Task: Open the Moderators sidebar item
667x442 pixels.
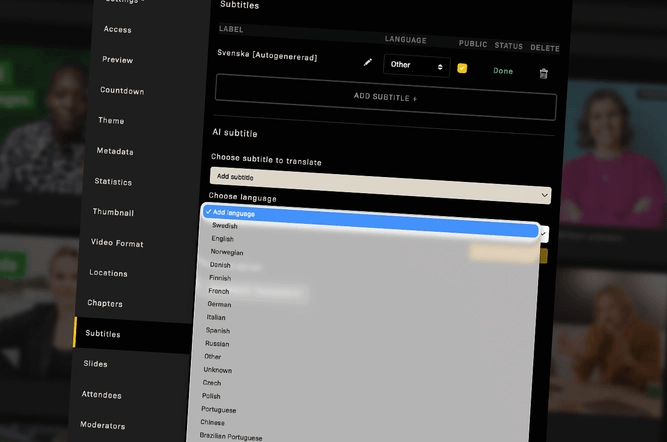Action: click(103, 425)
